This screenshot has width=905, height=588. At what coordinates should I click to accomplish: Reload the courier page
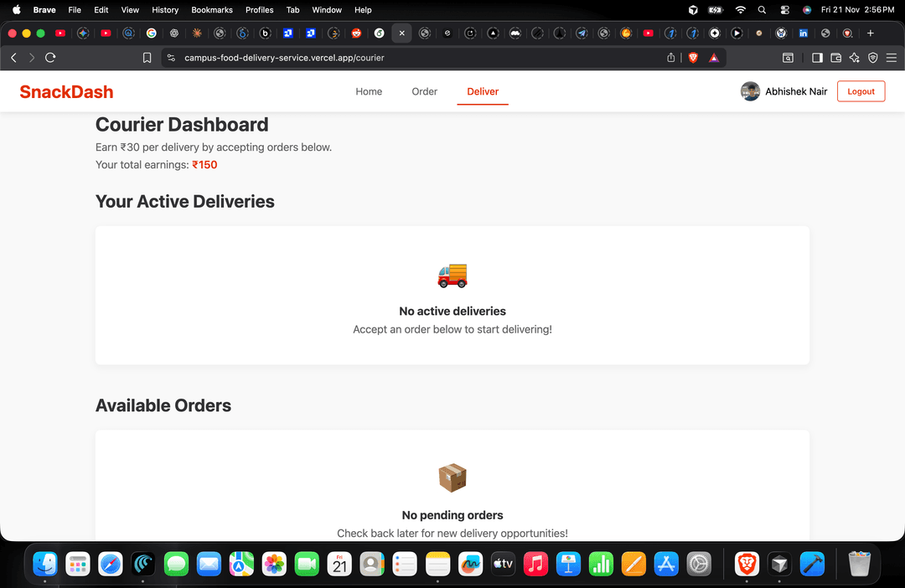point(50,58)
